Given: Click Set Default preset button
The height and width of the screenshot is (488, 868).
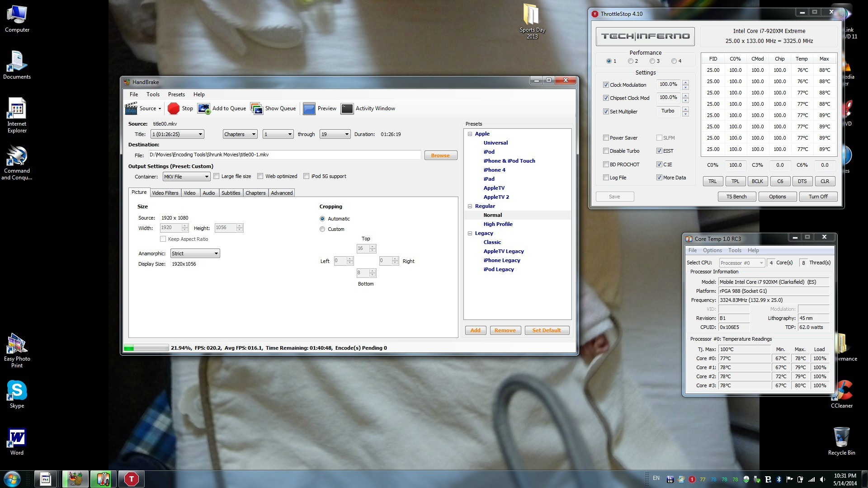Looking at the screenshot, I should pyautogui.click(x=547, y=330).
